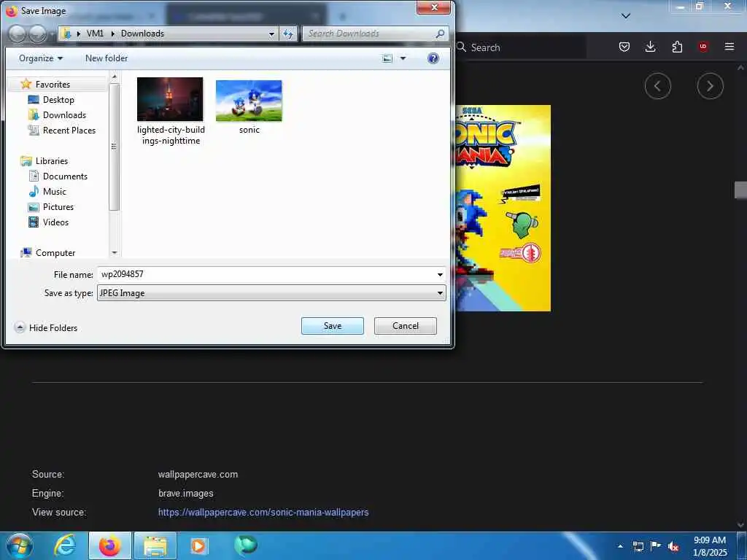747x560 pixels.
Task: Open the uBlock Origin extension icon
Action: click(x=703, y=47)
